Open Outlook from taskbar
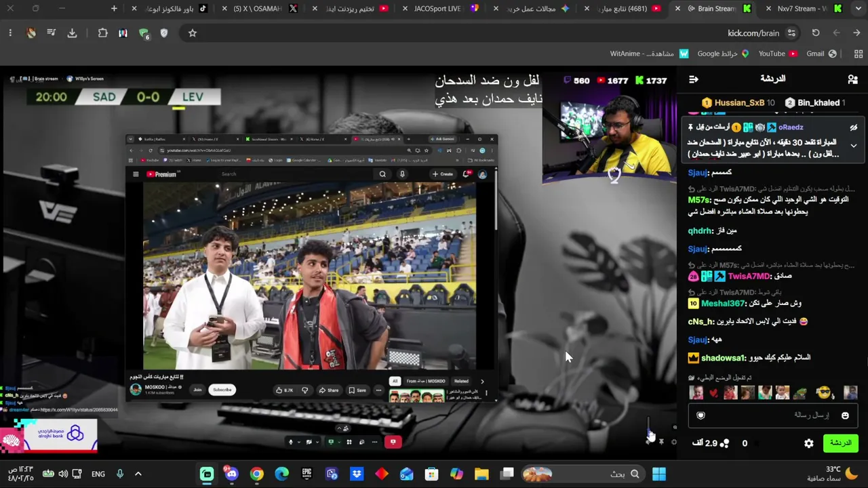Viewport: 868px width, 488px height. 406,474
